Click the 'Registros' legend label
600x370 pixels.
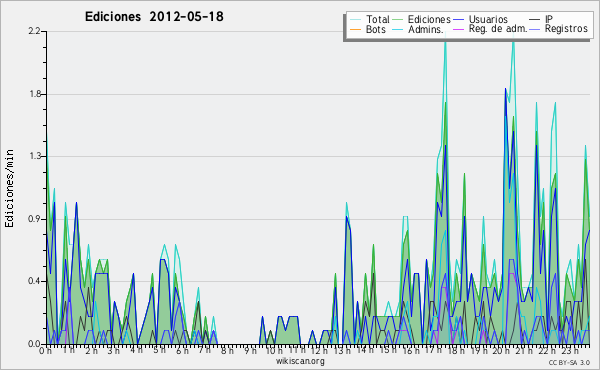pos(566,29)
